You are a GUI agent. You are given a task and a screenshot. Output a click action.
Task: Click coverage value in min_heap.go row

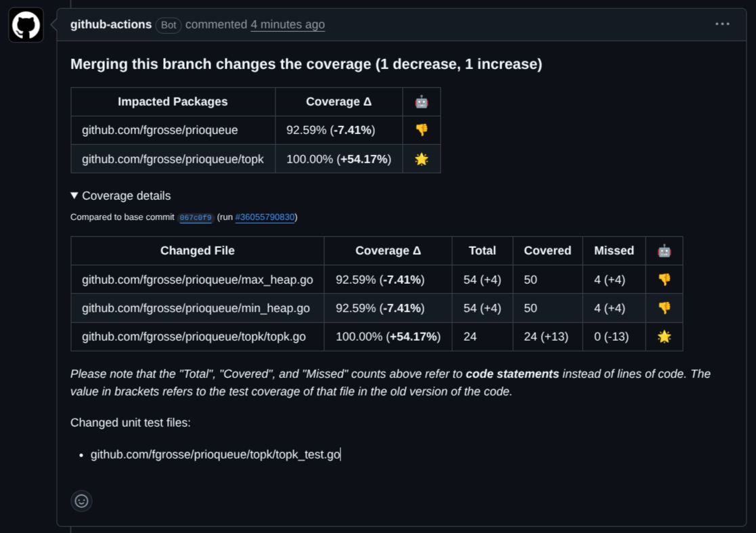380,308
